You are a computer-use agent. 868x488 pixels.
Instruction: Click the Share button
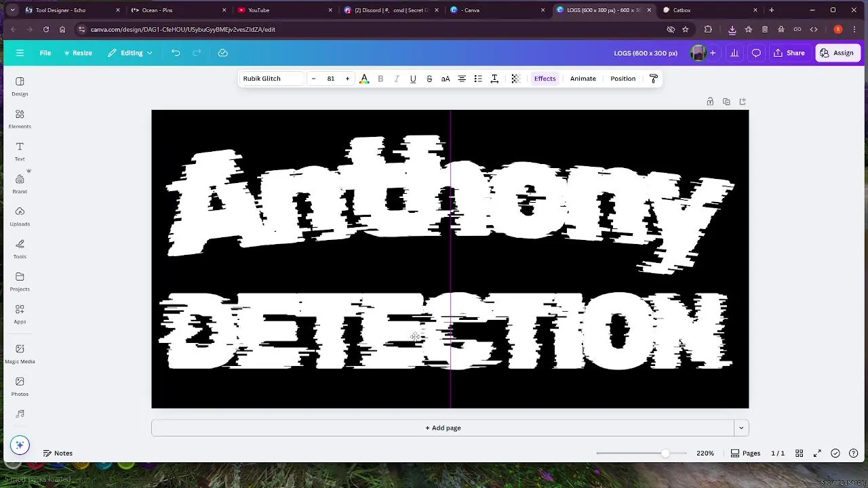(789, 53)
